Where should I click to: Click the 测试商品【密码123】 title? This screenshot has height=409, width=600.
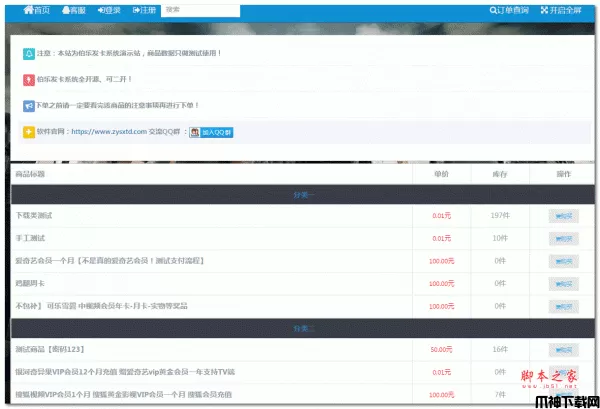(x=50, y=349)
